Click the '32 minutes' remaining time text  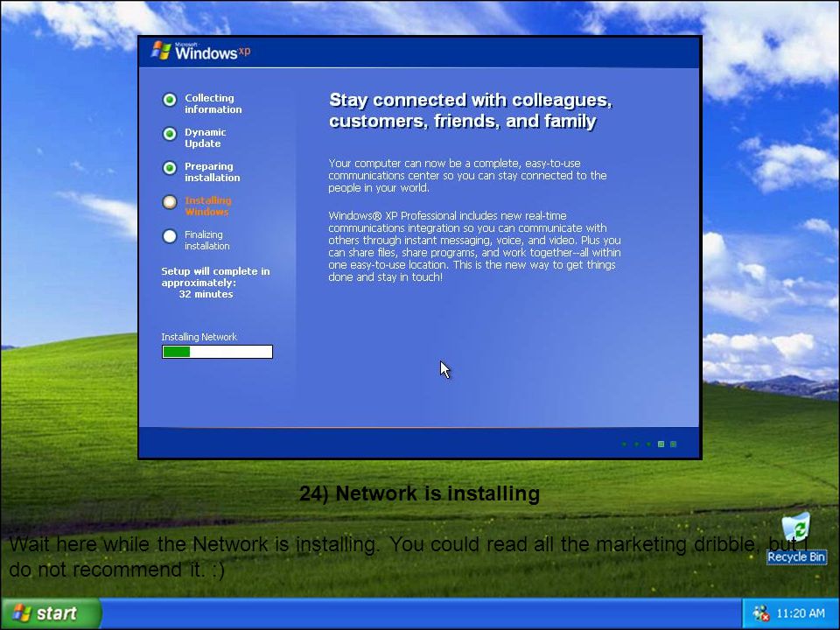[206, 294]
